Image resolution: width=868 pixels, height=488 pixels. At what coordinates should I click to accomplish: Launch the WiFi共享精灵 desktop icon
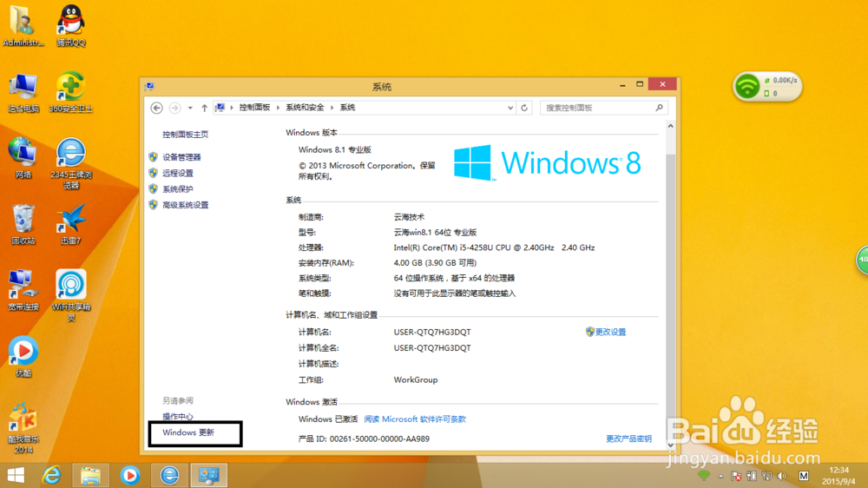point(71,296)
